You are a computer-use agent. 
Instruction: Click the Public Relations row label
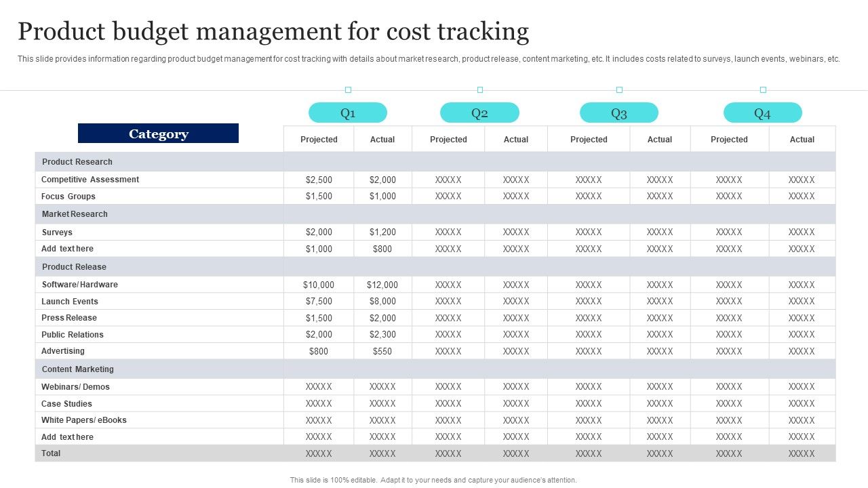coord(73,335)
